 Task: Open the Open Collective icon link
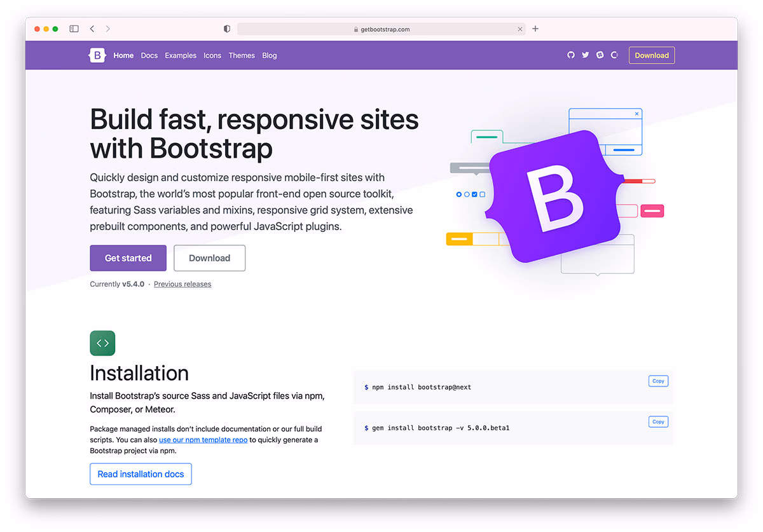coord(614,55)
